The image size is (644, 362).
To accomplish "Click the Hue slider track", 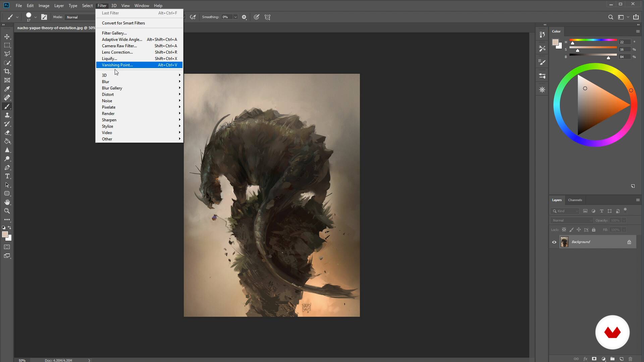I will pyautogui.click(x=593, y=40).
